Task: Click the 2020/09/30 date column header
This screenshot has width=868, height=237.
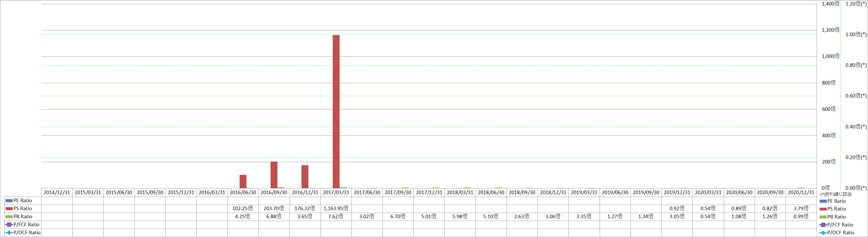Action: click(770, 193)
